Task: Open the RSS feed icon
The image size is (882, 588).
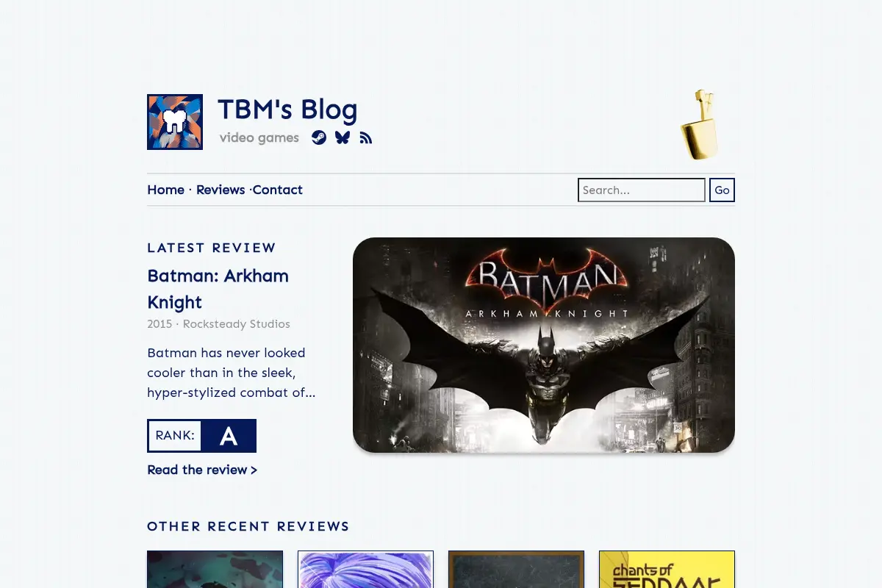Action: point(366,137)
